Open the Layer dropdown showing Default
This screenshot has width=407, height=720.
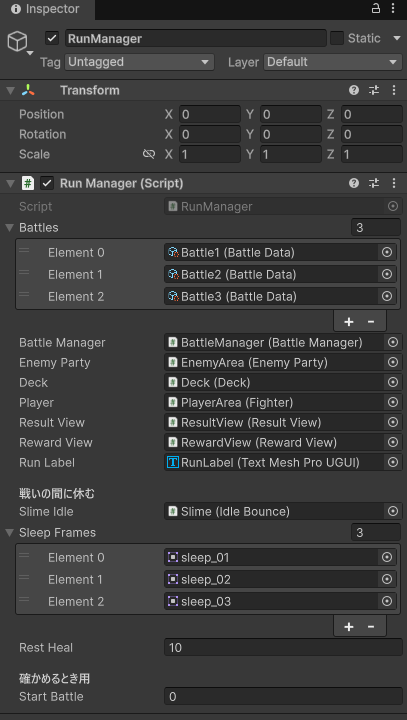[333, 62]
